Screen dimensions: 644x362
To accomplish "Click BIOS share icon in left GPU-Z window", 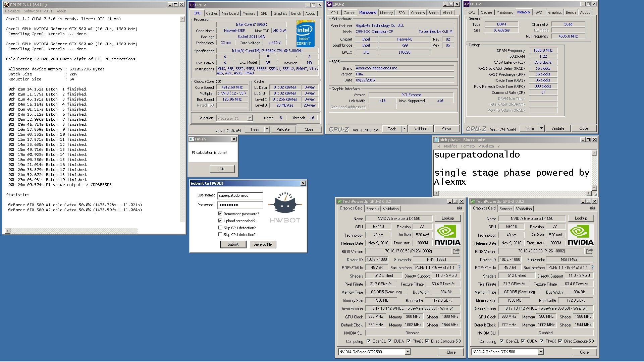I will pyautogui.click(x=456, y=251).
